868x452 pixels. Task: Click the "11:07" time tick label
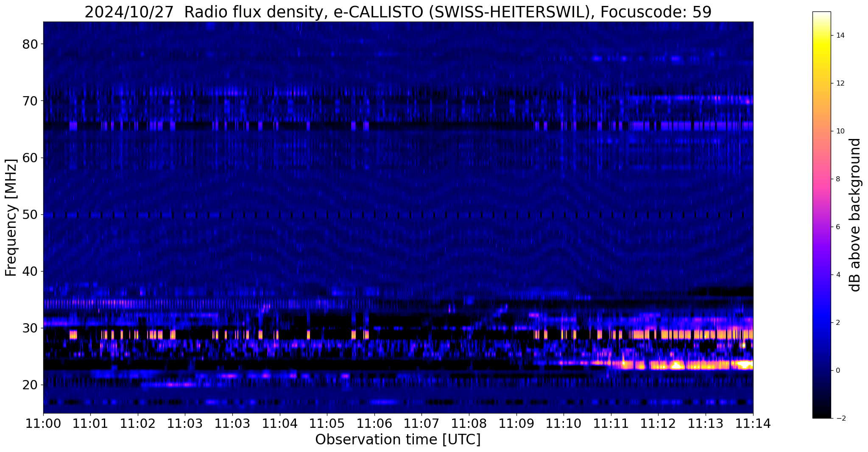pos(421,423)
